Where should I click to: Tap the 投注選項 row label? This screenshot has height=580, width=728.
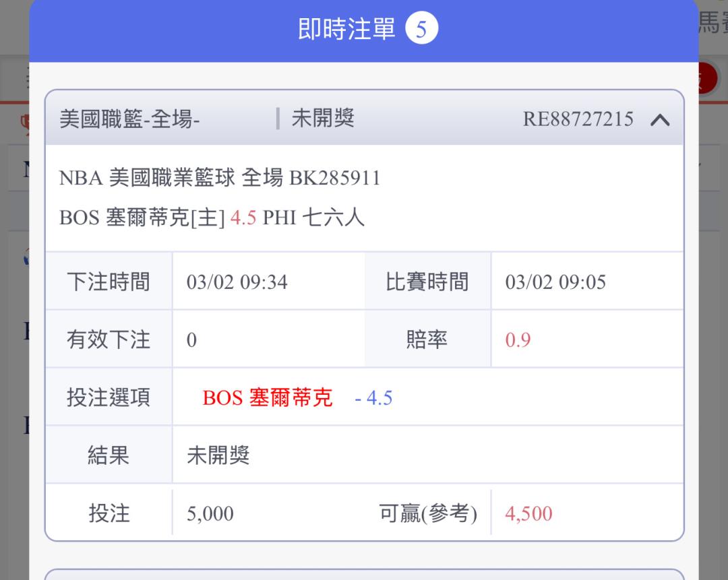pos(109,397)
